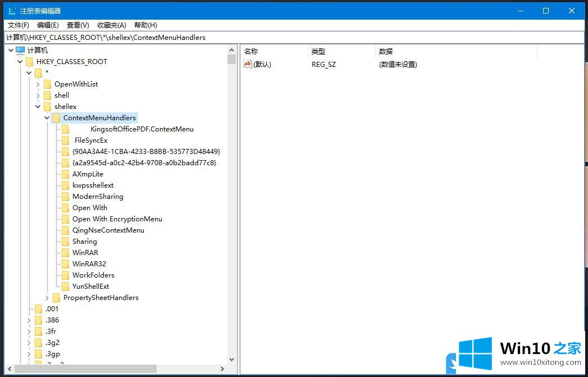Image resolution: width=588 pixels, height=377 pixels.
Task: Click the FileSyncEx folder icon
Action: (x=65, y=140)
